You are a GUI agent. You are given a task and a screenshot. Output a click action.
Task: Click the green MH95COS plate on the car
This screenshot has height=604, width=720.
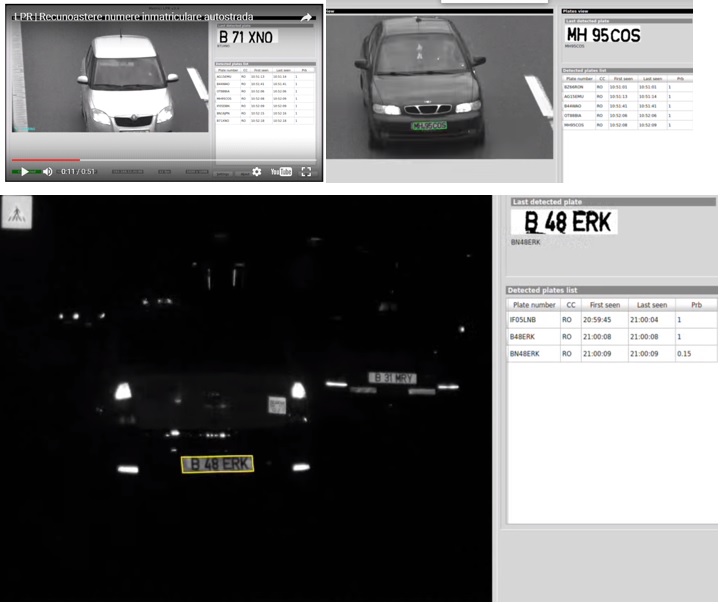coord(427,125)
